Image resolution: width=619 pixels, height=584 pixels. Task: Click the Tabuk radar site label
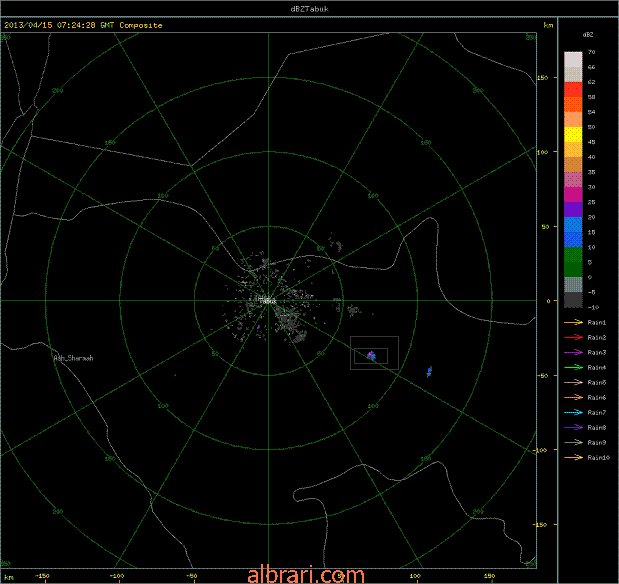pyautogui.click(x=268, y=301)
